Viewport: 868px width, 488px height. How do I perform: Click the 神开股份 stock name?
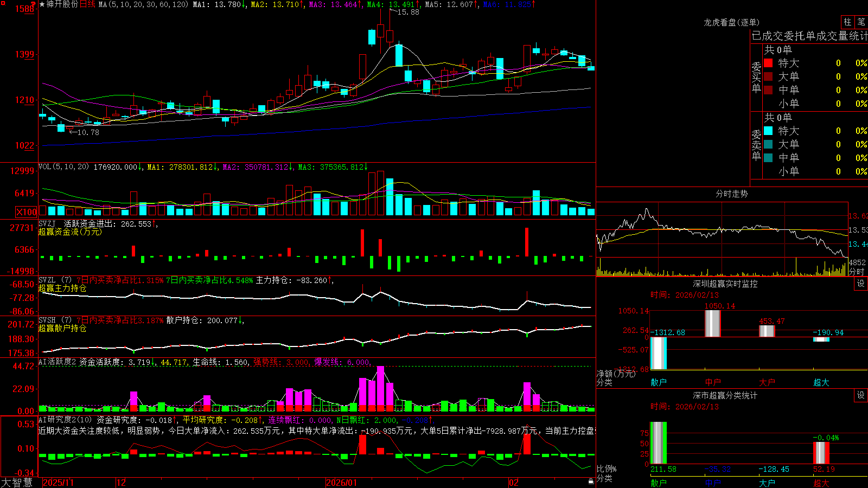(62, 4)
